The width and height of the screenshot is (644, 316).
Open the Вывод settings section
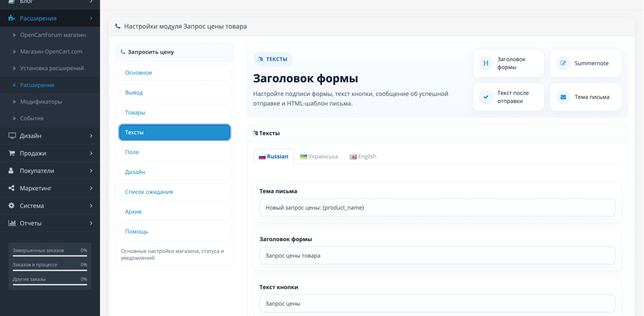[x=175, y=92]
